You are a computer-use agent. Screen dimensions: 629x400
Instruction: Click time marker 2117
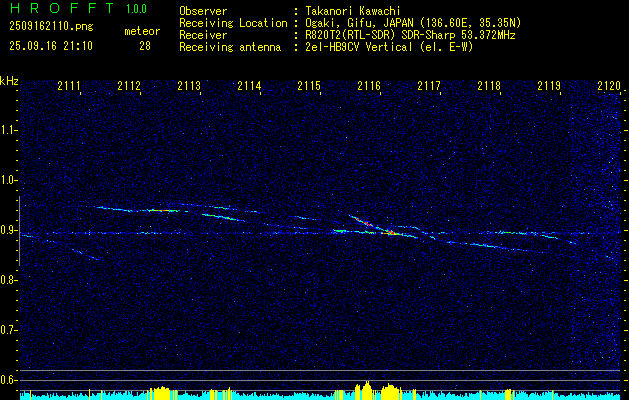429,86
